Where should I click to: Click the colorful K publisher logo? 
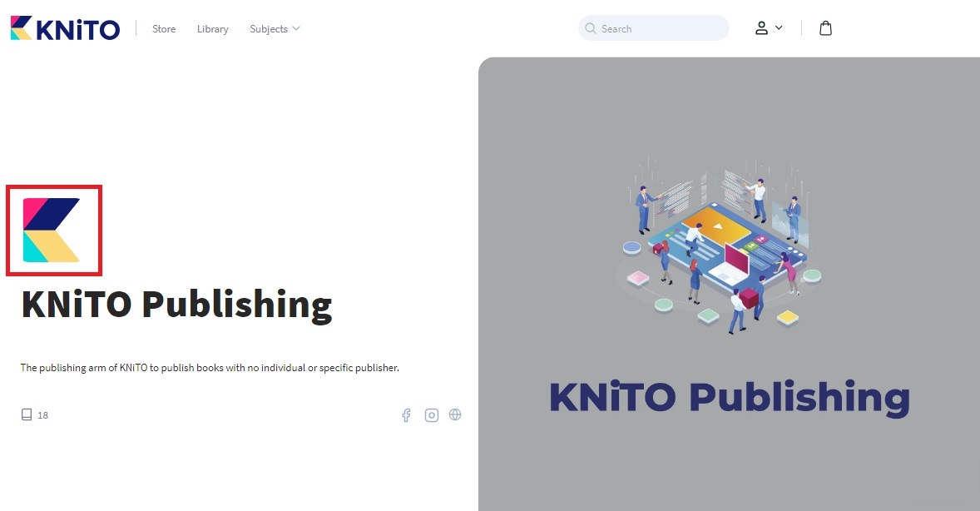click(x=52, y=231)
